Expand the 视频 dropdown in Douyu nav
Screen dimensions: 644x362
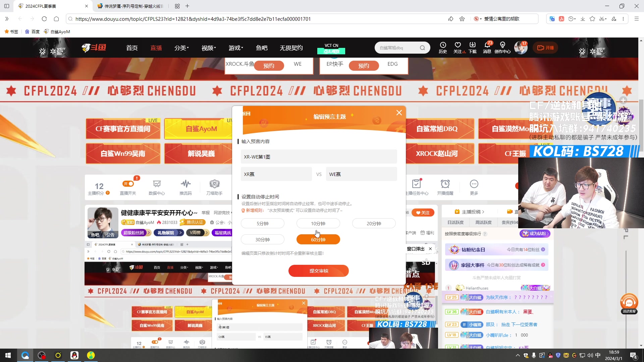click(x=209, y=48)
